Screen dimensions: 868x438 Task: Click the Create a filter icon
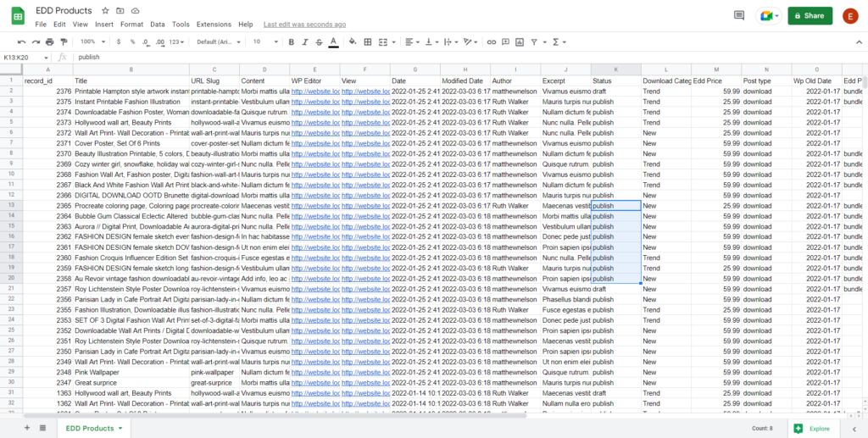coord(534,42)
